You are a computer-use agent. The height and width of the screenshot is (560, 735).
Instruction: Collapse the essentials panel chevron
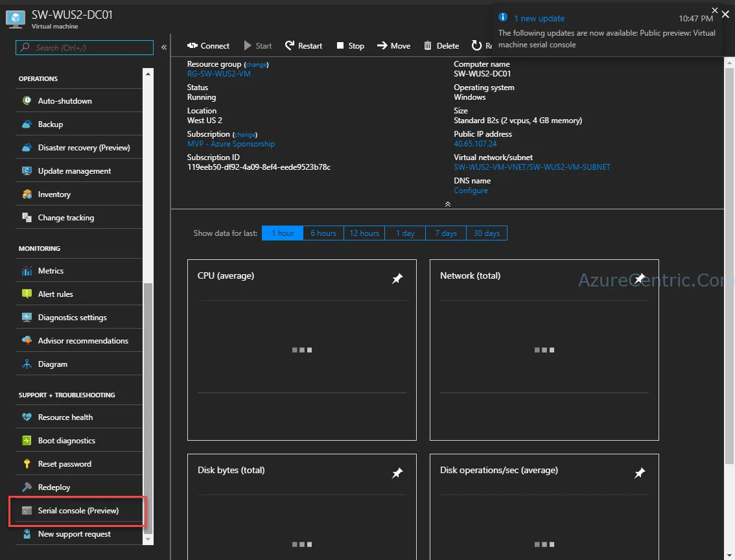click(448, 204)
